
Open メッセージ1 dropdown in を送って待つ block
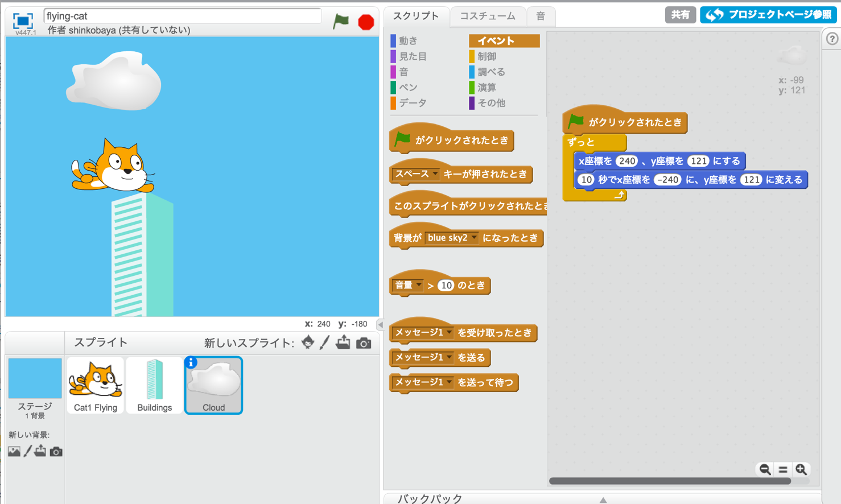(x=450, y=382)
